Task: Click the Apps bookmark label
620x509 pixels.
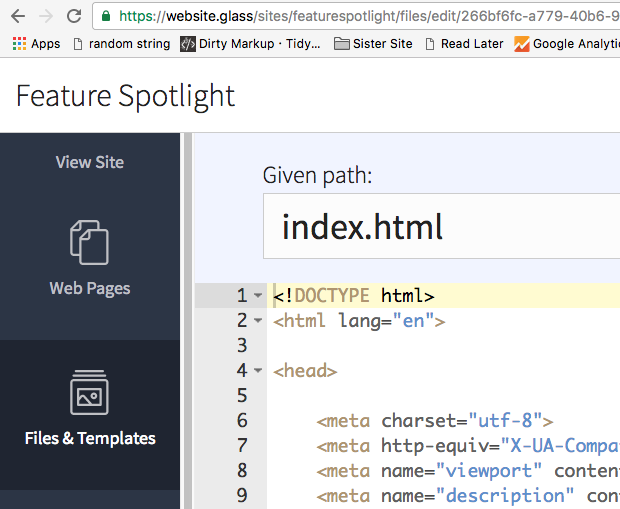Action: pos(45,44)
